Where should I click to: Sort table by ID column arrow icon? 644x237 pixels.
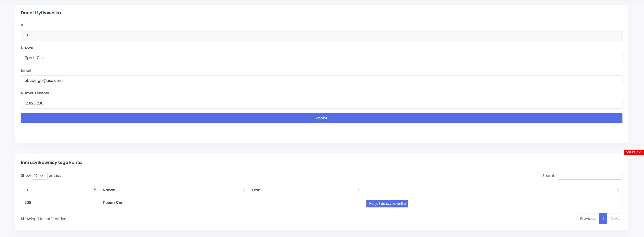(95, 190)
